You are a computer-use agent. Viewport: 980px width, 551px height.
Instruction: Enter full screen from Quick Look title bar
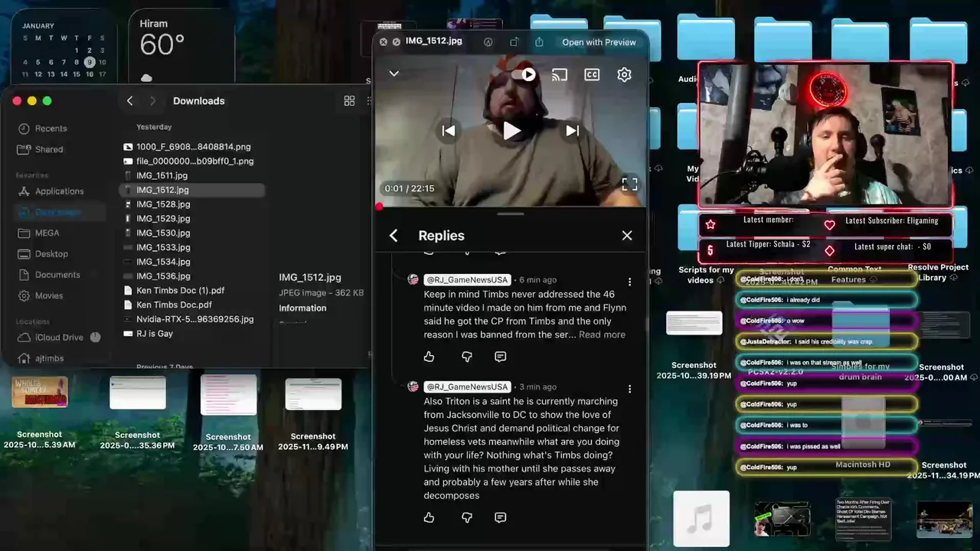click(x=396, y=42)
